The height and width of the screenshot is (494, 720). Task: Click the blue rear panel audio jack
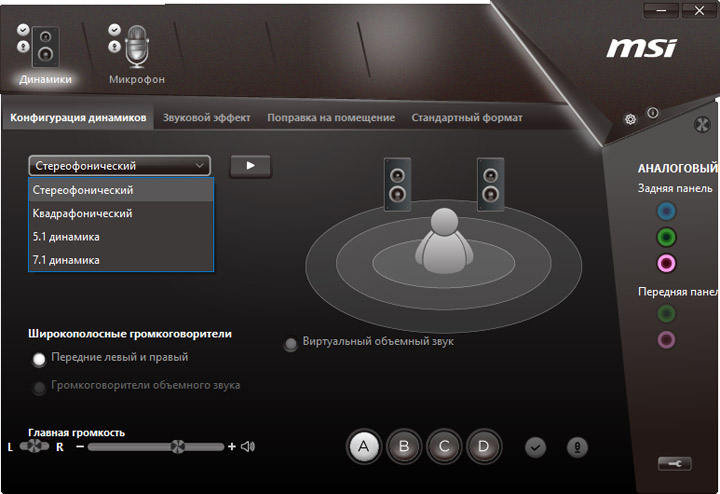tap(666, 211)
